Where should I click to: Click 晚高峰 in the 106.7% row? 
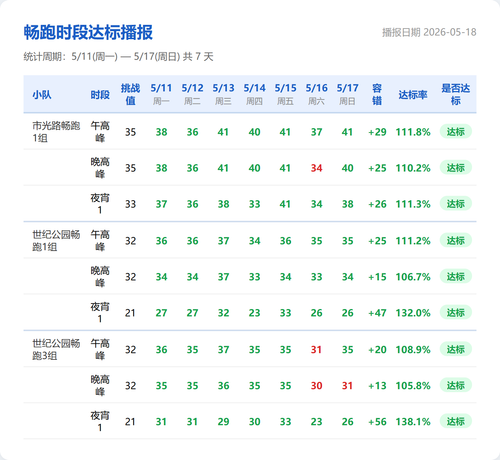tap(100, 276)
